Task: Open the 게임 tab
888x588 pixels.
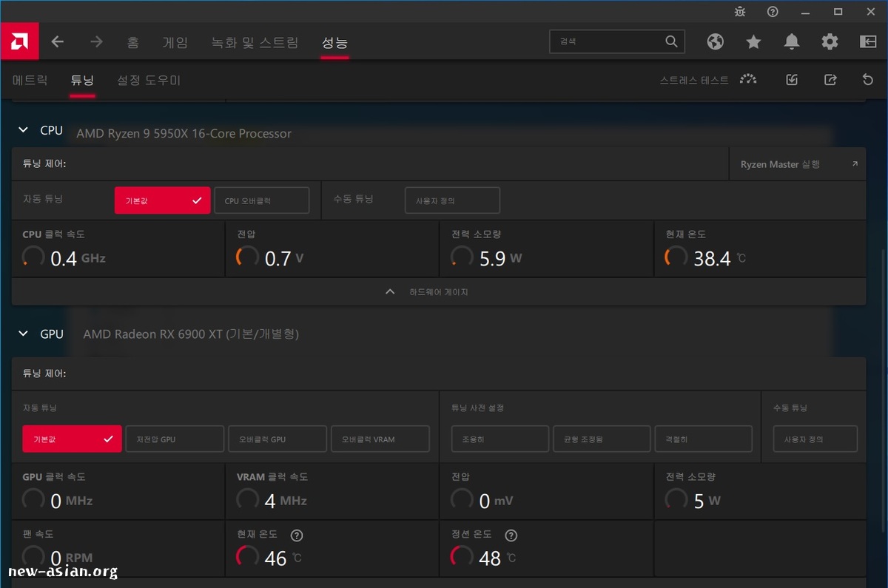Action: click(x=175, y=42)
